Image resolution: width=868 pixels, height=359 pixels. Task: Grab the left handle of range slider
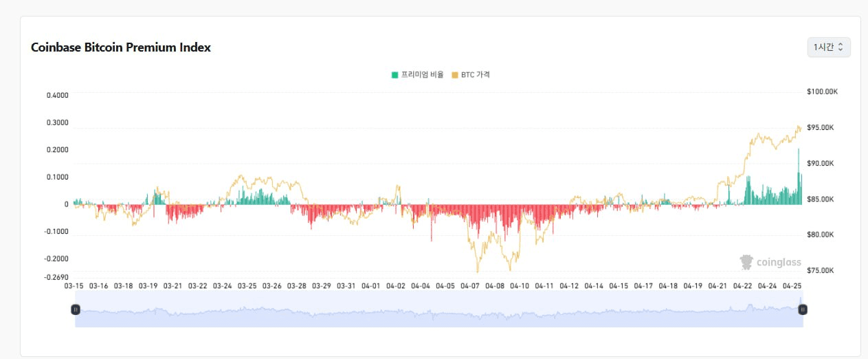[x=75, y=309]
